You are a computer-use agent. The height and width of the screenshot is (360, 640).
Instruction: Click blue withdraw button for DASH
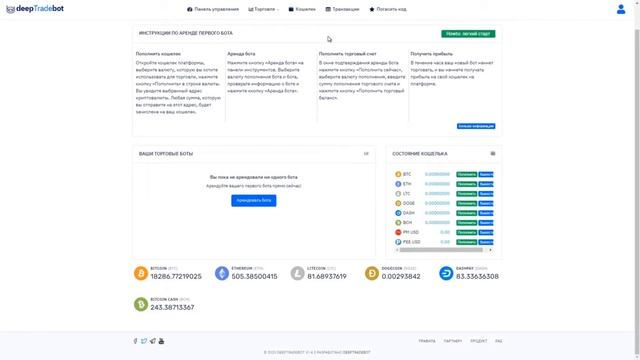point(486,213)
